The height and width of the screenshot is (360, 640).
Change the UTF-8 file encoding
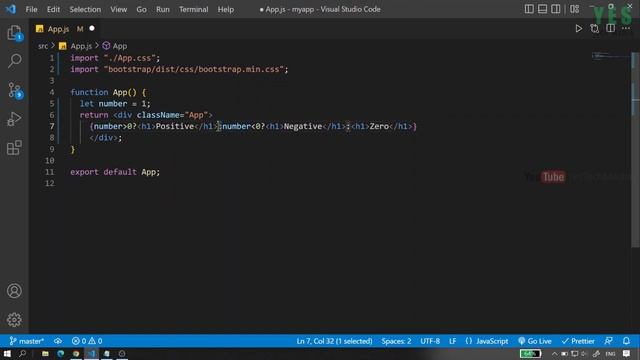click(x=430, y=341)
